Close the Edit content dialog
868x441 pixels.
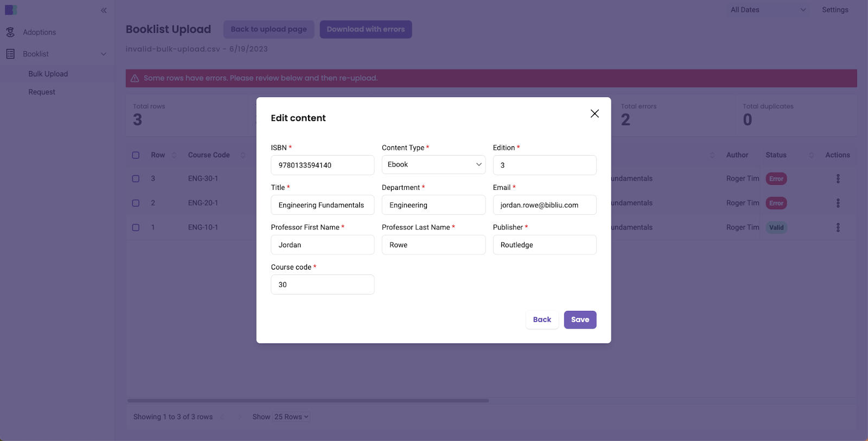(595, 113)
